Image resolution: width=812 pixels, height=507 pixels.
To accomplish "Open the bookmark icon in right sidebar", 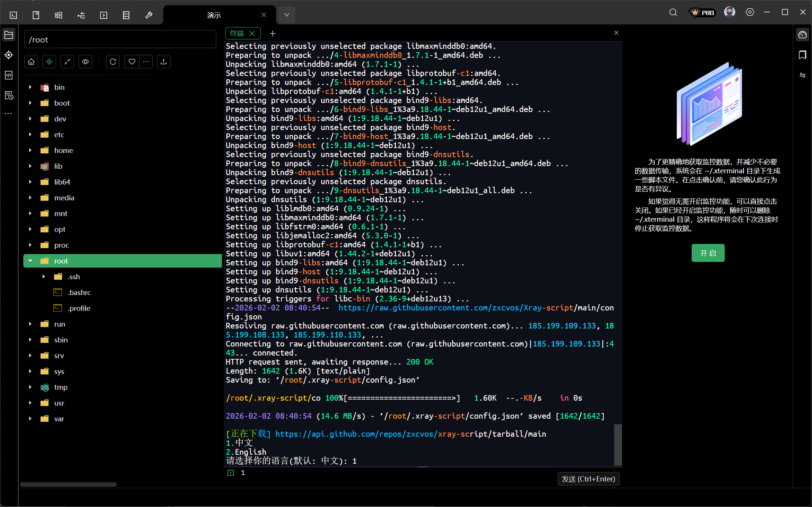I will tap(802, 55).
